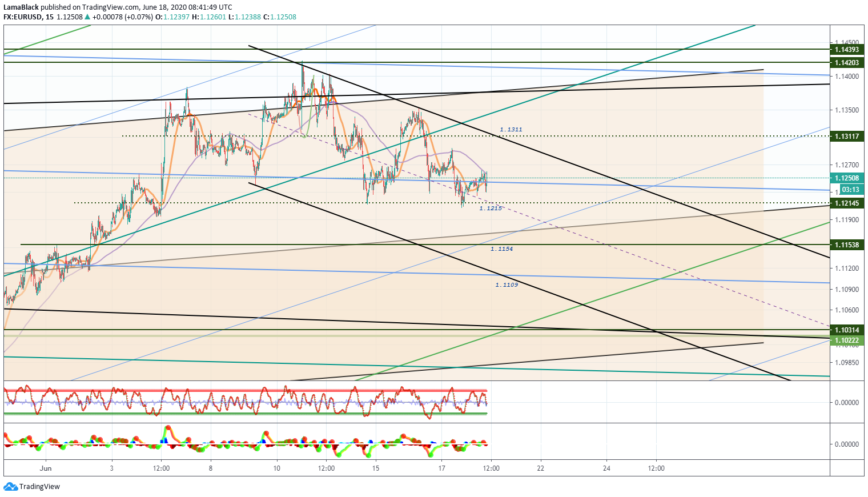Click the 17 date label on time axis
The height and width of the screenshot is (497, 868).
[x=441, y=468]
